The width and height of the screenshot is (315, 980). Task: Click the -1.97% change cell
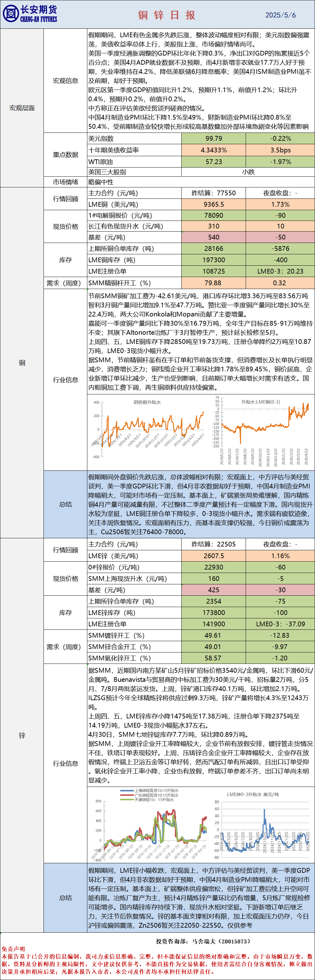click(280, 162)
